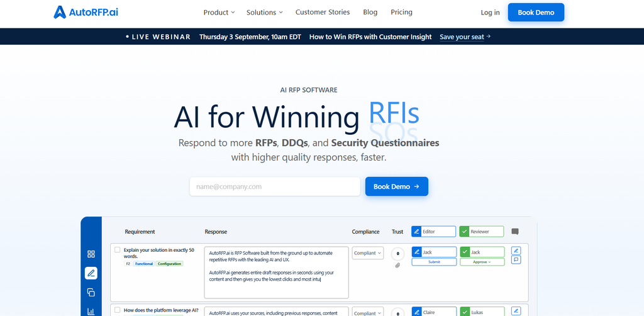Click the checkmark icon next to reviewer Jack
This screenshot has height=316, width=644.
465,252
